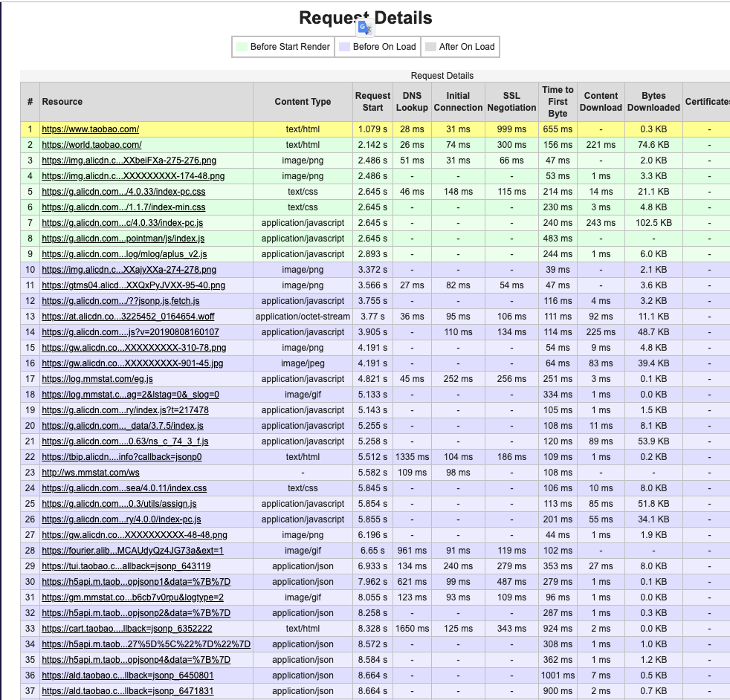Viewport: 730px width, 700px height.
Task: Open the cart.taobao jsonp_6352222 link
Action: tap(127, 629)
